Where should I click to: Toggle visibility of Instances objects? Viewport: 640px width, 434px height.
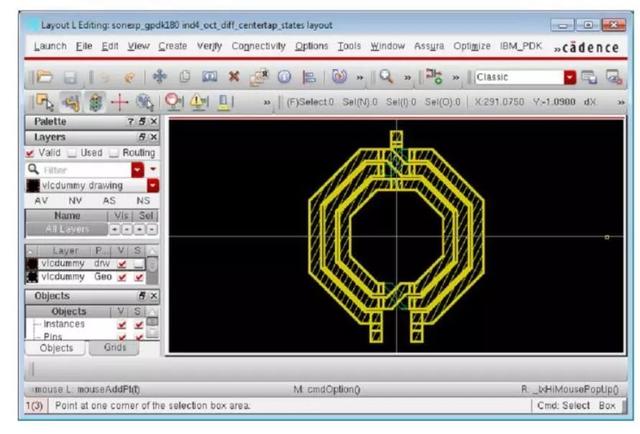pyautogui.click(x=122, y=325)
